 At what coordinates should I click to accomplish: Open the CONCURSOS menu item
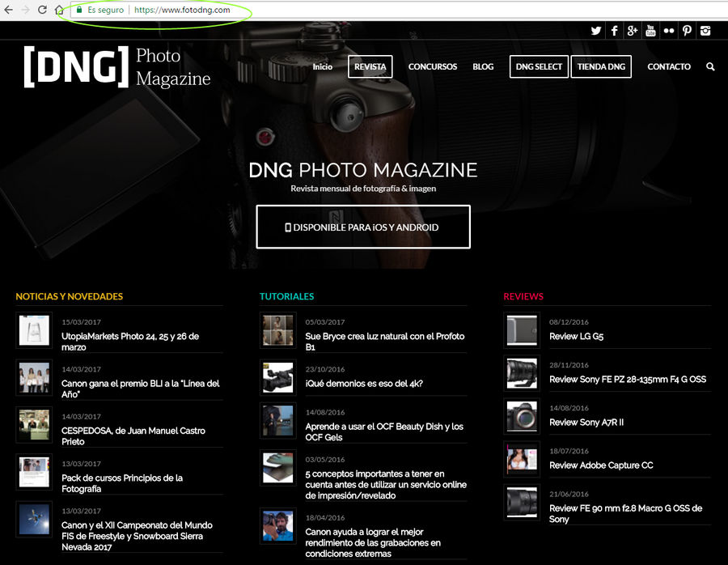pyautogui.click(x=433, y=67)
